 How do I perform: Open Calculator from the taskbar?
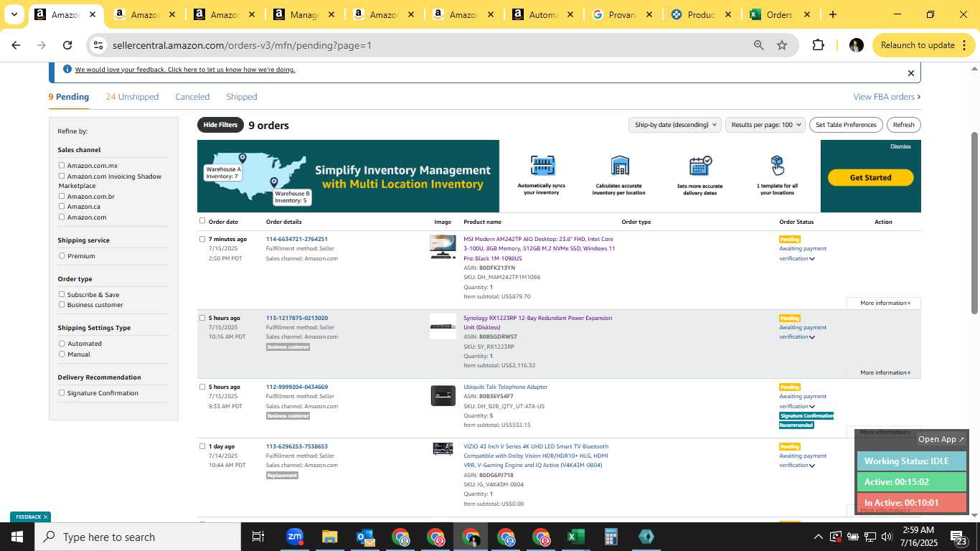(611, 537)
